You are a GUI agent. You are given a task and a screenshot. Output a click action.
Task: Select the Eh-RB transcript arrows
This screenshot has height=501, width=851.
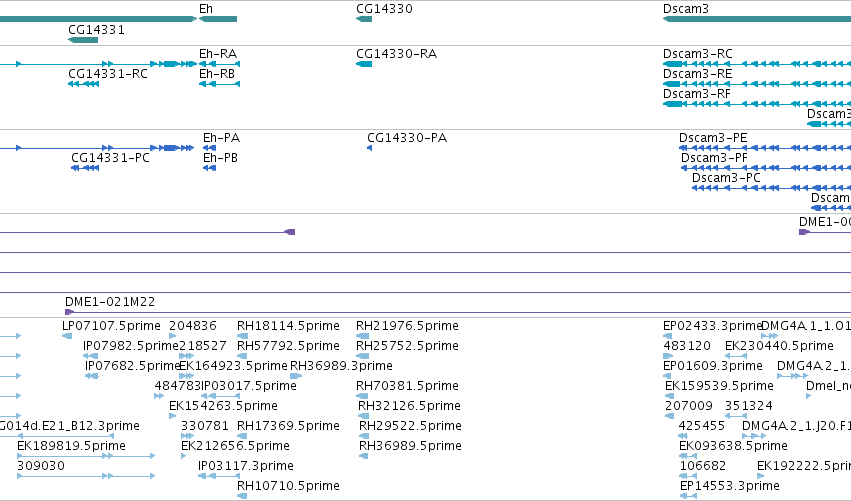click(x=219, y=84)
